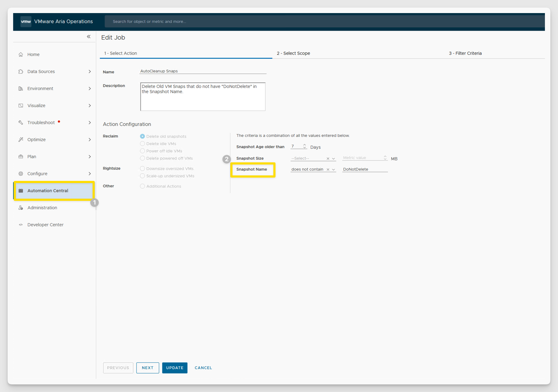Choose Downsize oversized VMs option
558x392 pixels.
pos(142,168)
